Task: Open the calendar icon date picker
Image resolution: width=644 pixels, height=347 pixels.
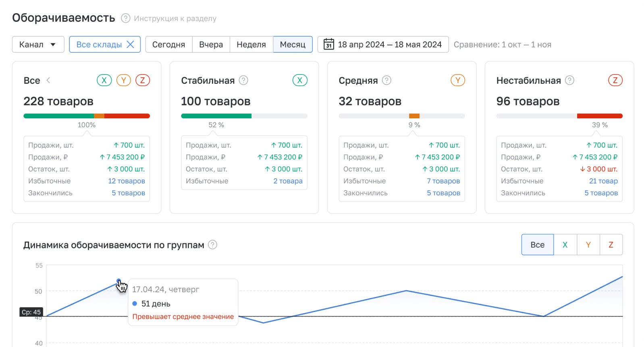Action: point(329,44)
